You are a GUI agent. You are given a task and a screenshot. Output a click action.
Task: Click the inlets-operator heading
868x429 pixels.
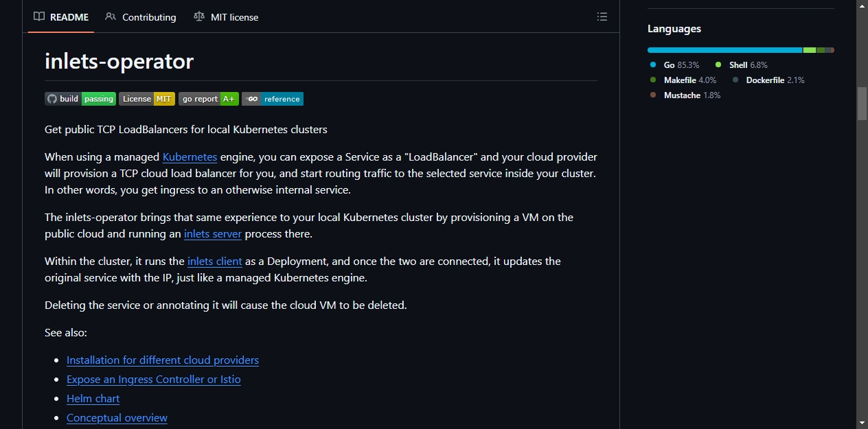[x=119, y=61]
